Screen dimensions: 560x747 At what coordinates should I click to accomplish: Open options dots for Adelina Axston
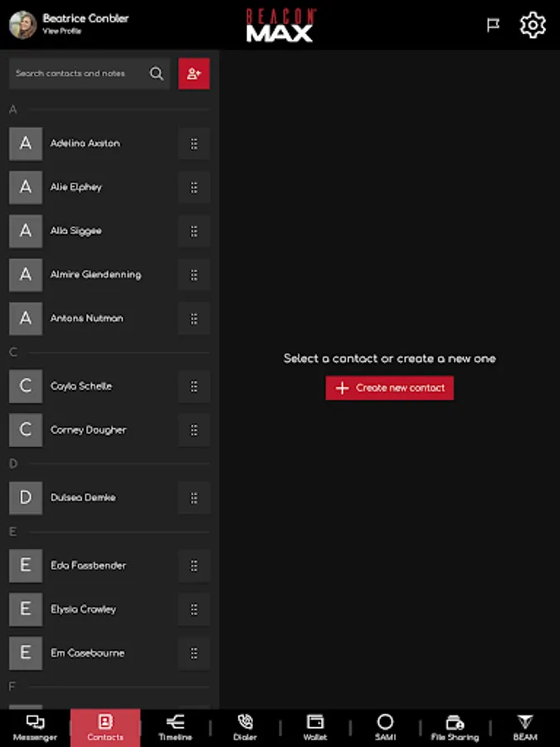[194, 144]
